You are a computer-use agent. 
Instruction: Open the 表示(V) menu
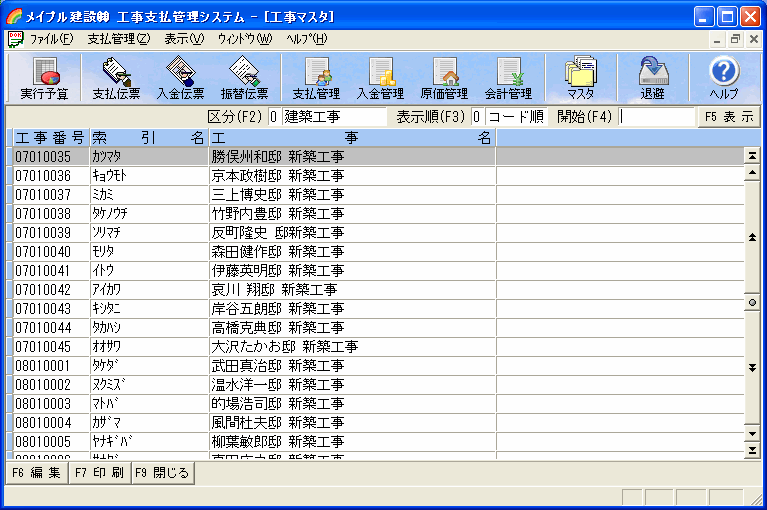point(183,39)
